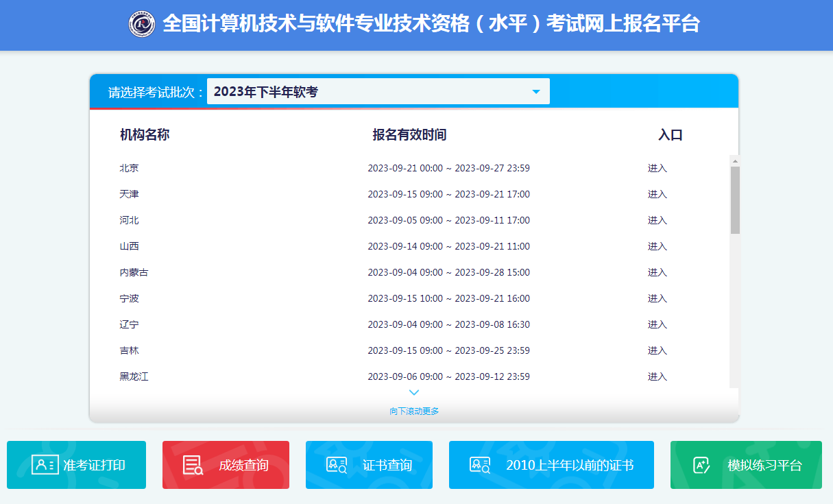Expand more provinces via 向下滚动更多 chevron
833x504 pixels.
[413, 392]
